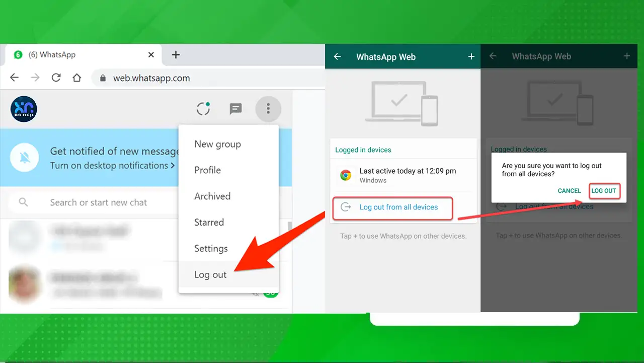The width and height of the screenshot is (644, 363).
Task: Click the search magnifier icon in chat list
Action: (23, 202)
